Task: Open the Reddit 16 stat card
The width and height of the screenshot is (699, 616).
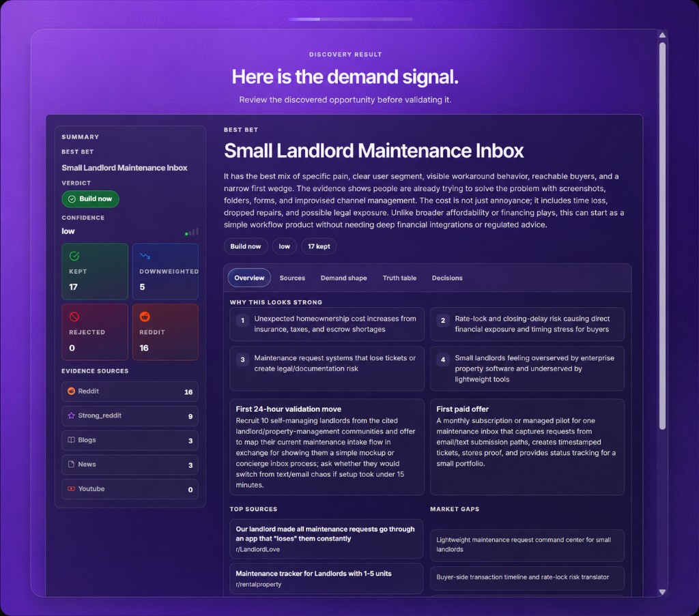Action: 165,332
